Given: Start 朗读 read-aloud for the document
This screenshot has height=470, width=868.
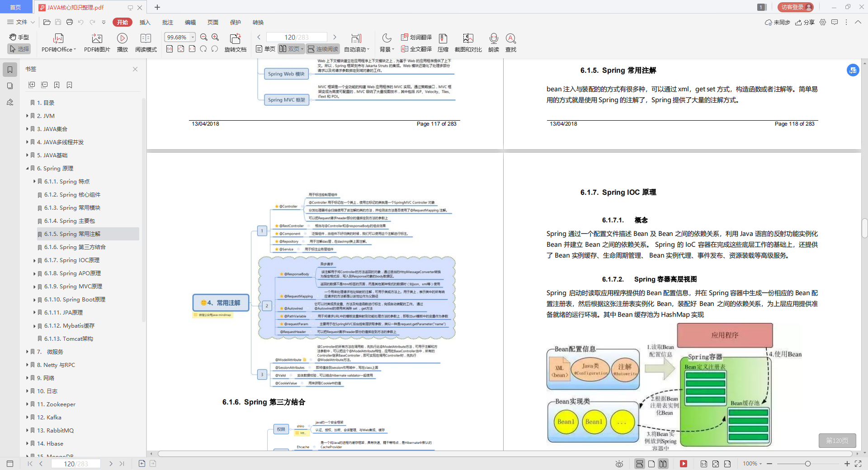Looking at the screenshot, I should coord(493,43).
